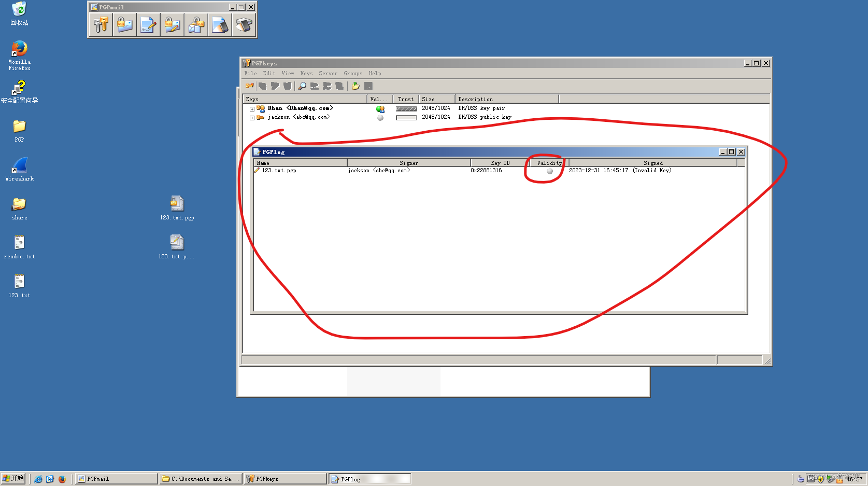Open the Edit menu in PGPkeys
Viewport: 868px width, 486px height.
[269, 74]
